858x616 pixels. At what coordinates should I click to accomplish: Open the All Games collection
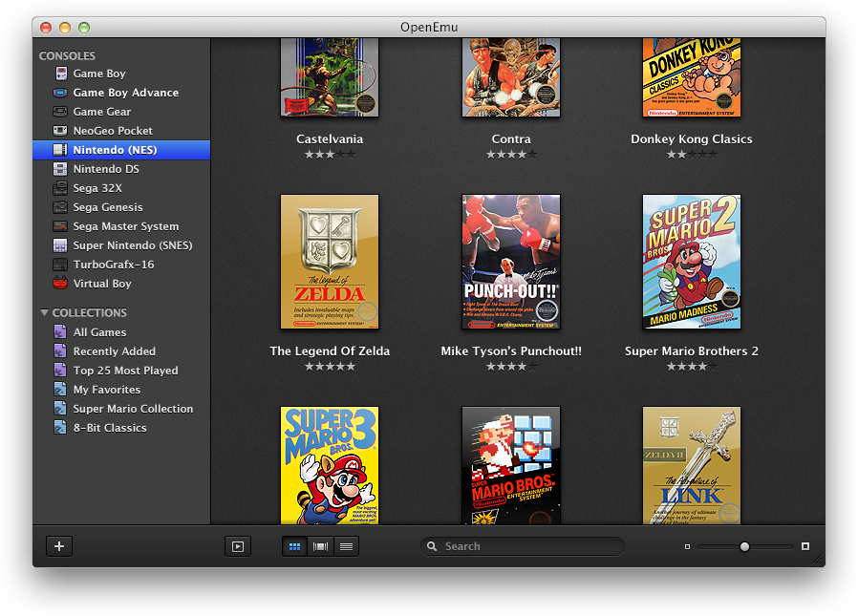point(121,332)
